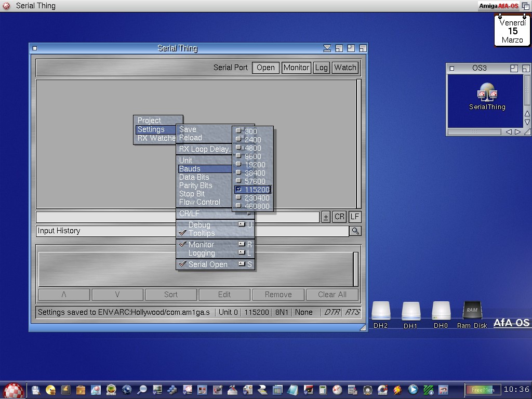Toggle the Debug menu option
The height and width of the screenshot is (399, 532).
[x=199, y=225]
